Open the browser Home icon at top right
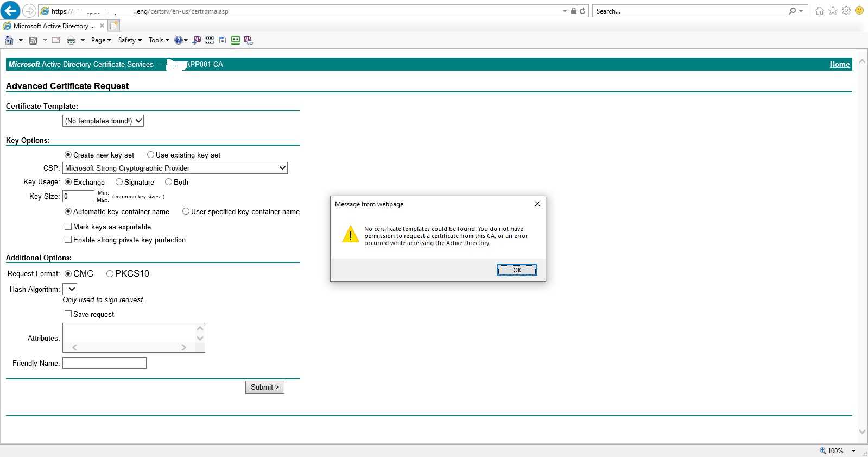 pos(820,10)
